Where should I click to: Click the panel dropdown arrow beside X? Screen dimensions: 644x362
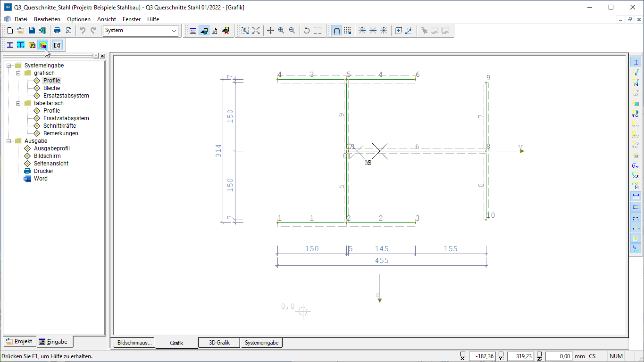96,56
